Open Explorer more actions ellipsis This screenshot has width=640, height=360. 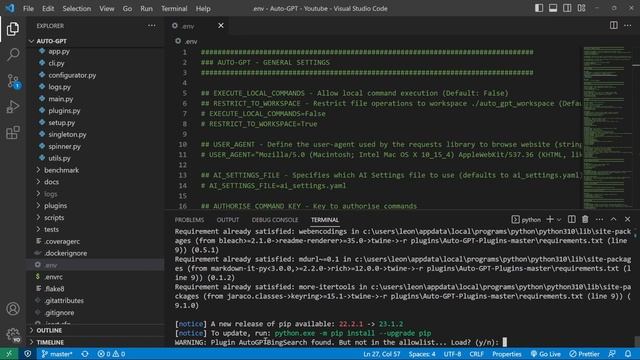coord(151,26)
